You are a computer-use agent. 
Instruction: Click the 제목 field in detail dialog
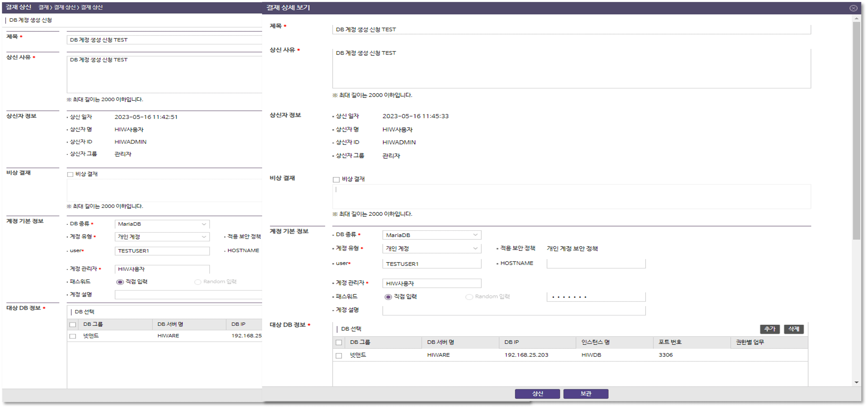click(x=571, y=30)
